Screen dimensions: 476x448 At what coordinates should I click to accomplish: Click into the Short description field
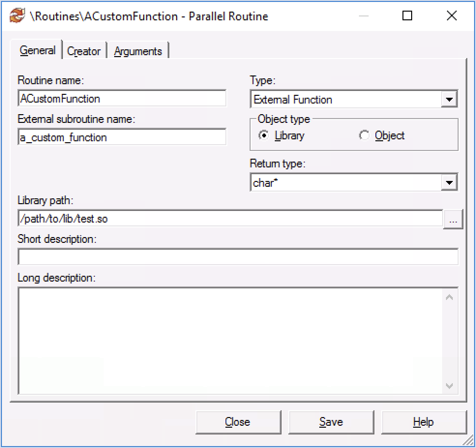click(238, 257)
